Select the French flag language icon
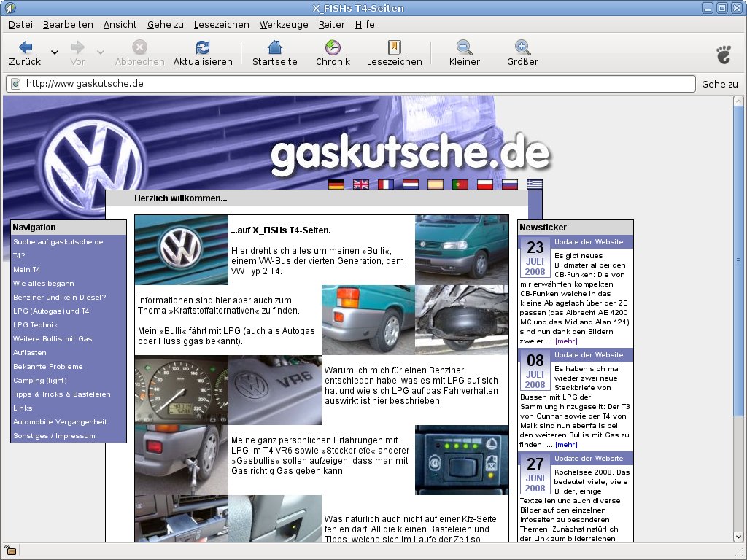Image resolution: width=747 pixels, height=560 pixels. [385, 184]
